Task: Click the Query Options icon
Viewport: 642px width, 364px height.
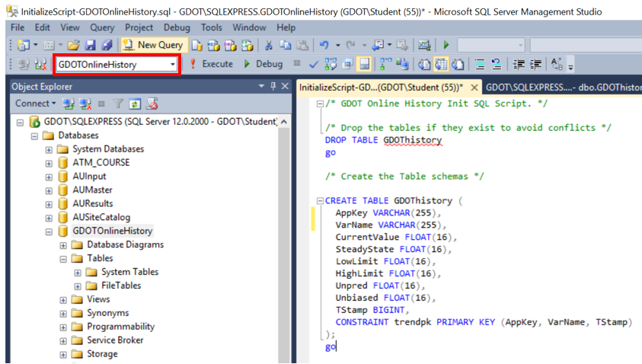Action: click(347, 64)
